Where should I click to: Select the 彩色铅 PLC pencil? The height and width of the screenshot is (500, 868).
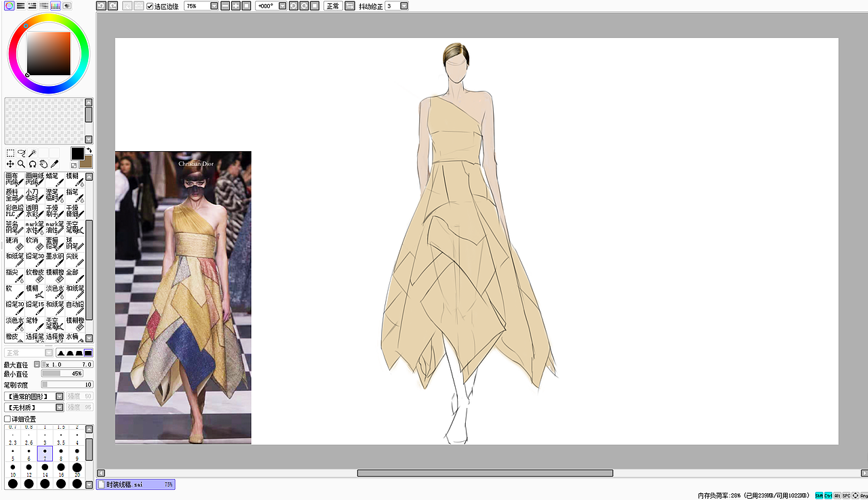(15, 212)
